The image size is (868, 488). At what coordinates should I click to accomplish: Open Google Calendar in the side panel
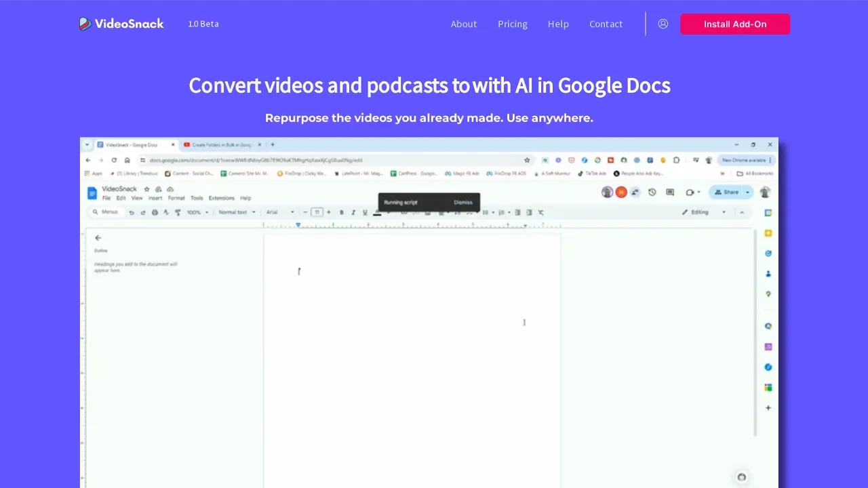tap(768, 212)
